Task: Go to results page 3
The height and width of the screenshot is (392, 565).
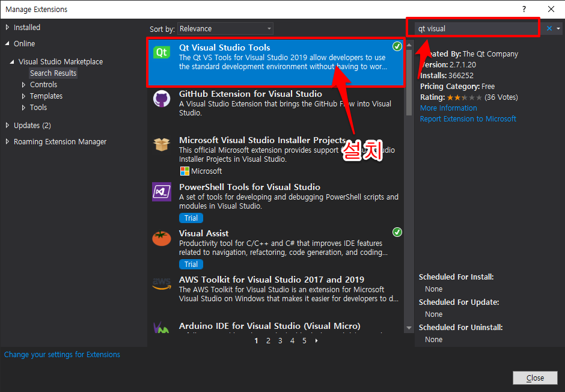Action: [x=280, y=341]
